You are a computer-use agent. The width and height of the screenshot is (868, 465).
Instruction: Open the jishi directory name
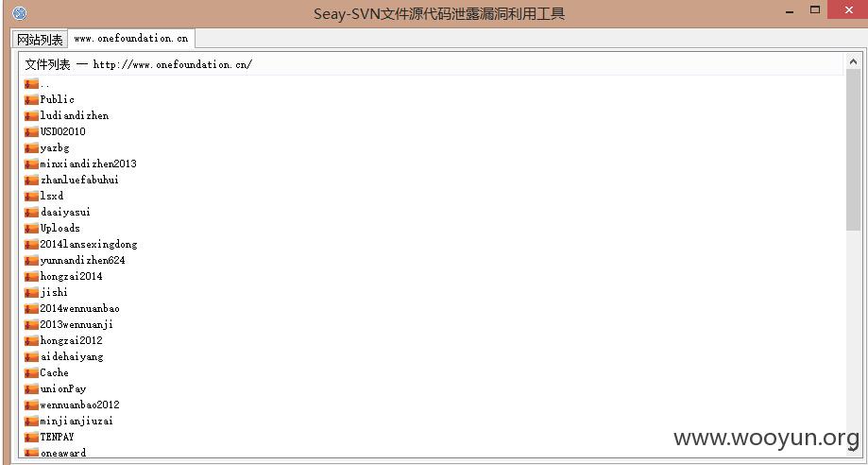(x=54, y=292)
